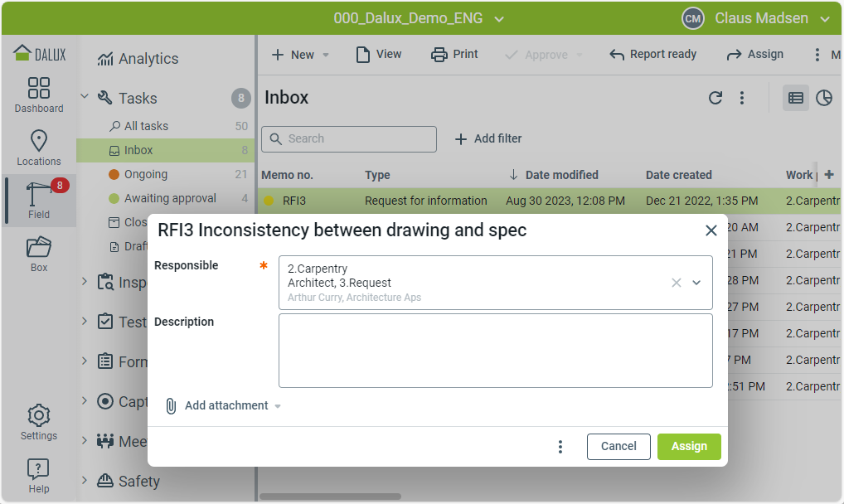Image resolution: width=844 pixels, height=504 pixels.
Task: Click the paperclip Add attachment icon
Action: pos(171,405)
